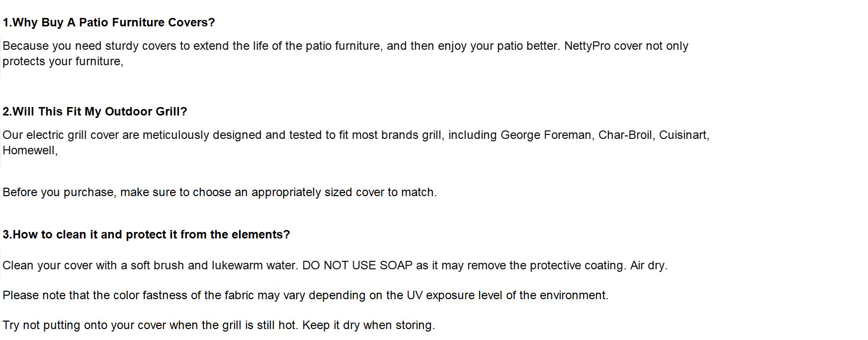Click the brand name "George Foreman"
The width and height of the screenshot is (868, 340).
[x=546, y=135]
